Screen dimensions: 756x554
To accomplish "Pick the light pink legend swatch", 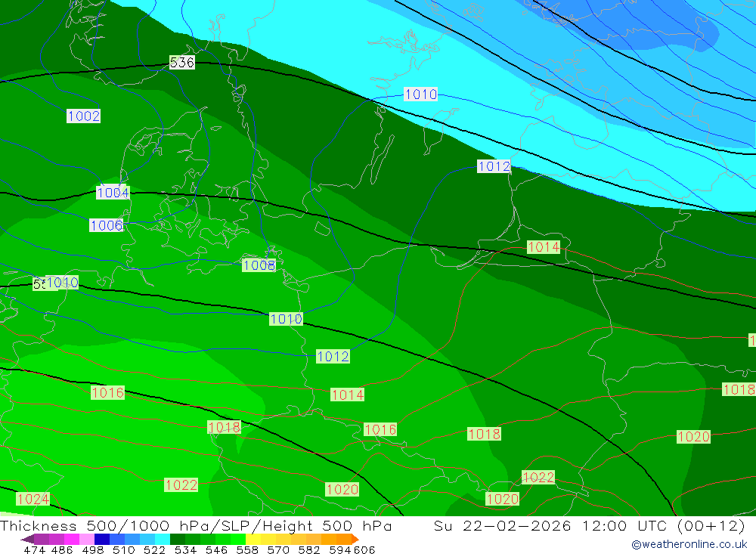I will point(87,539).
